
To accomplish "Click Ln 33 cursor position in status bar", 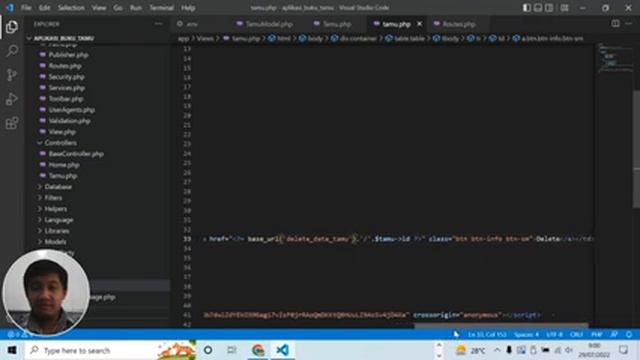I will point(487,334).
